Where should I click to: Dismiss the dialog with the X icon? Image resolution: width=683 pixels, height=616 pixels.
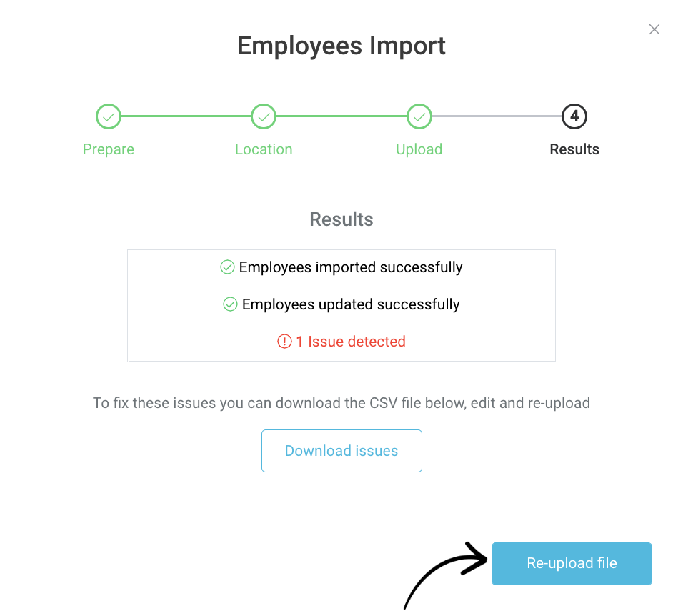coord(654,29)
